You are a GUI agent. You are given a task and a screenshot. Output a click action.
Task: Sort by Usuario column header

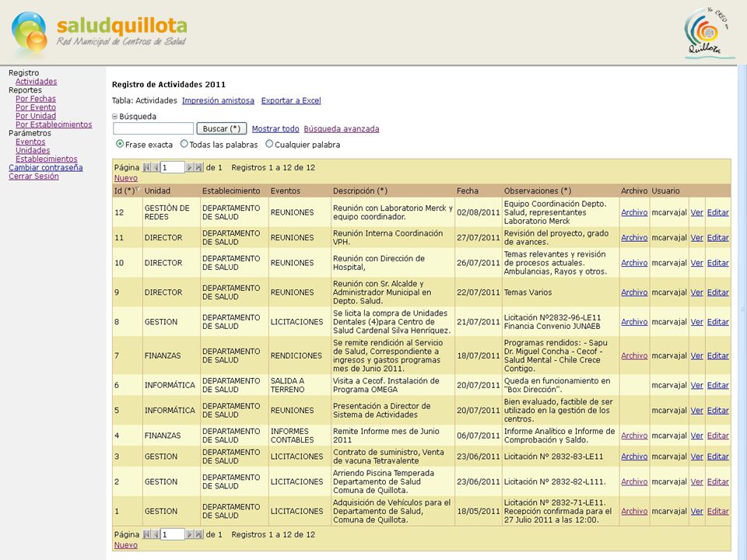[665, 191]
